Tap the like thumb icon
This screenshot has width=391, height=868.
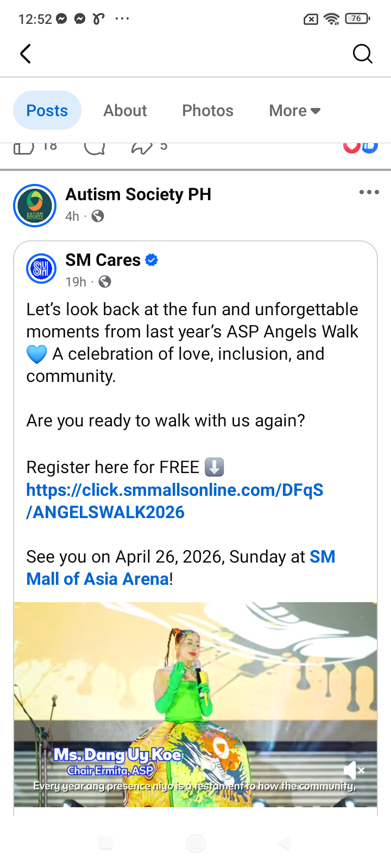point(23,147)
